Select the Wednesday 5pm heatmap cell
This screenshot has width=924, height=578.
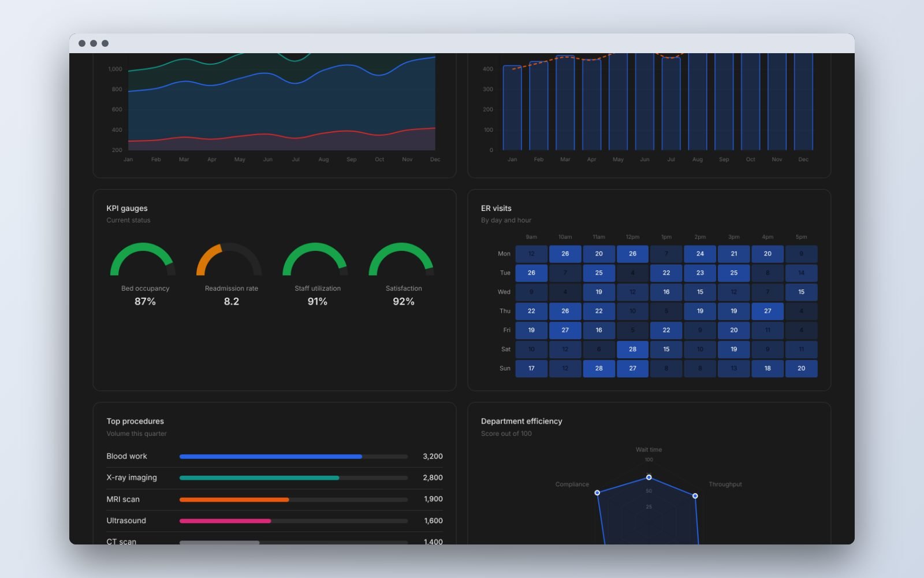(801, 292)
